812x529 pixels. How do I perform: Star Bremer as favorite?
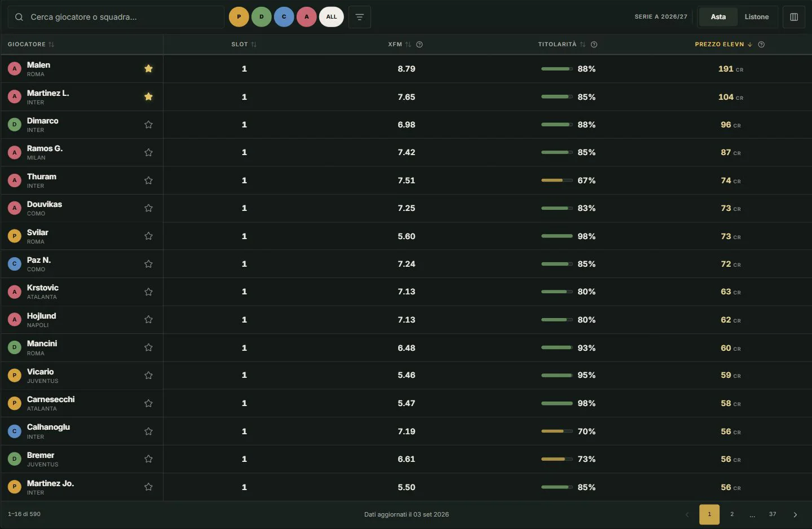click(148, 459)
